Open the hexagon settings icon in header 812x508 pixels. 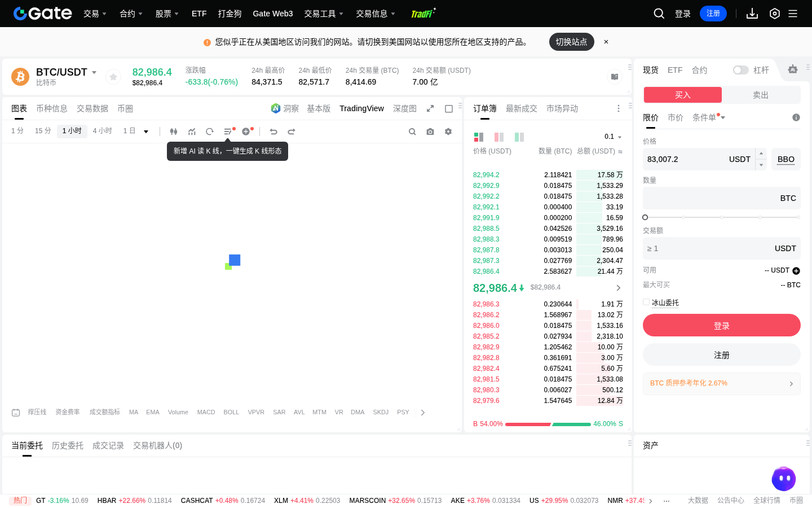click(775, 14)
